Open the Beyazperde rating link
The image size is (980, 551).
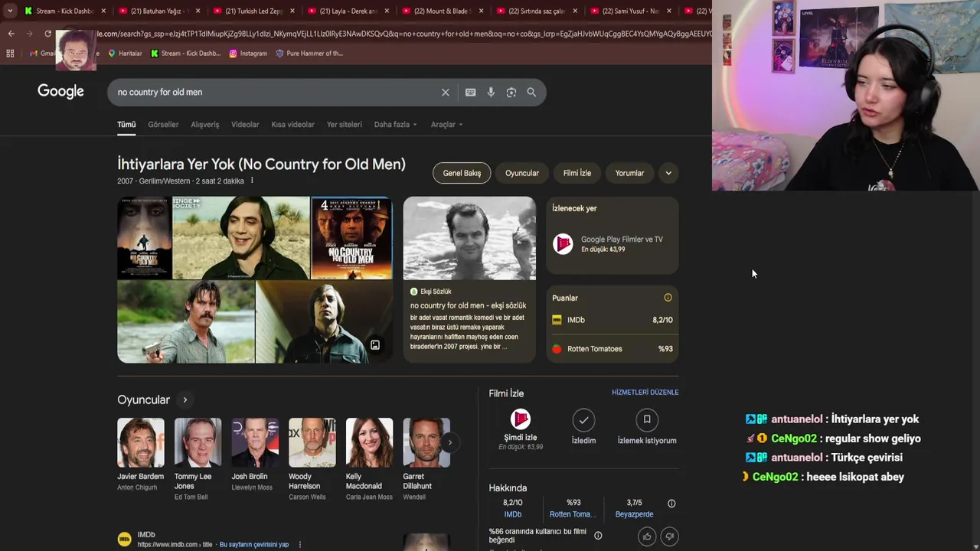(x=634, y=514)
